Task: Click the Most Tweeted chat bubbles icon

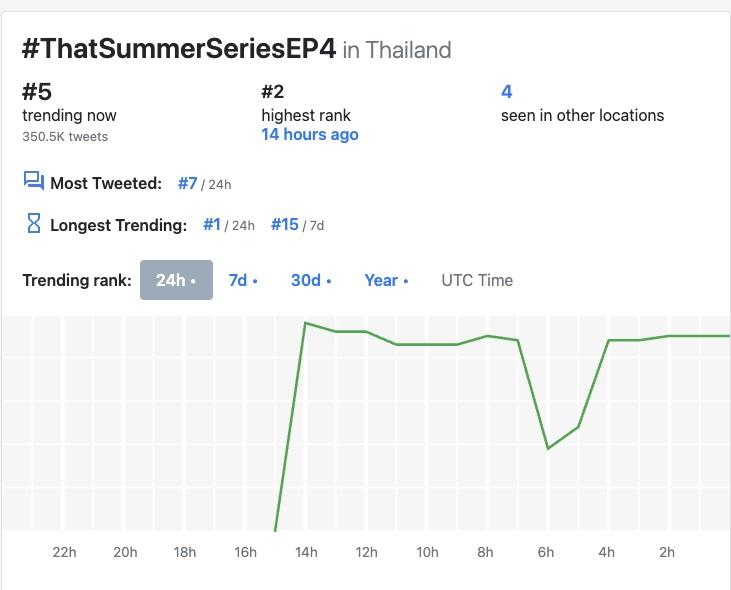Action: [x=33, y=181]
